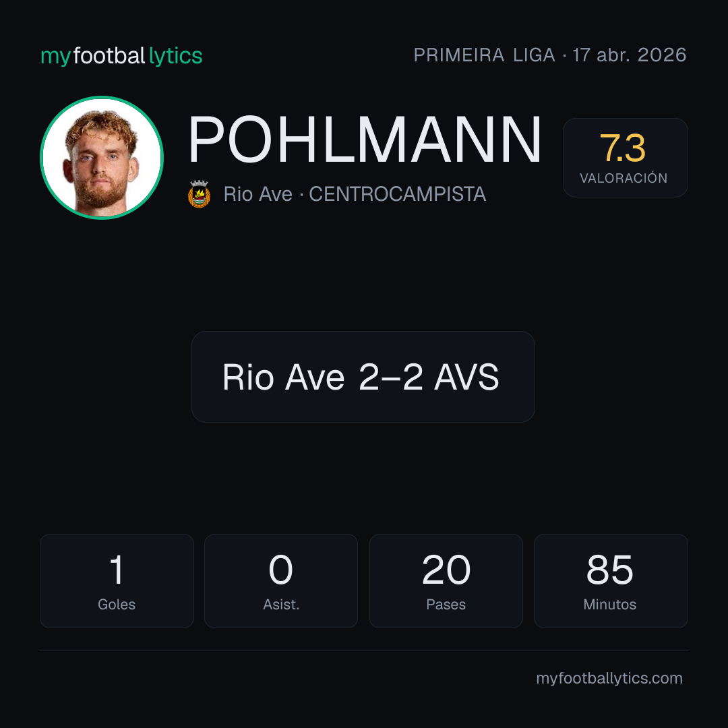The width and height of the screenshot is (728, 728).
Task: Click the VALORACIÓN label text
Action: pos(624,178)
